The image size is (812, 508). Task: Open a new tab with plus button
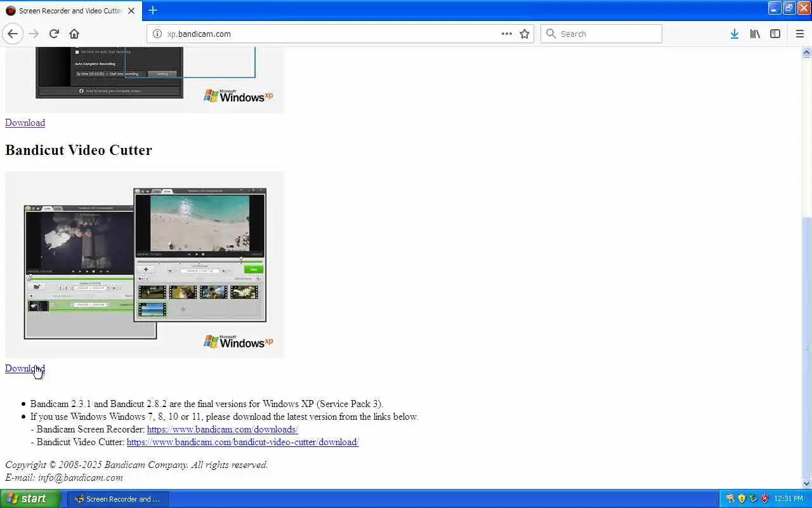tap(153, 10)
